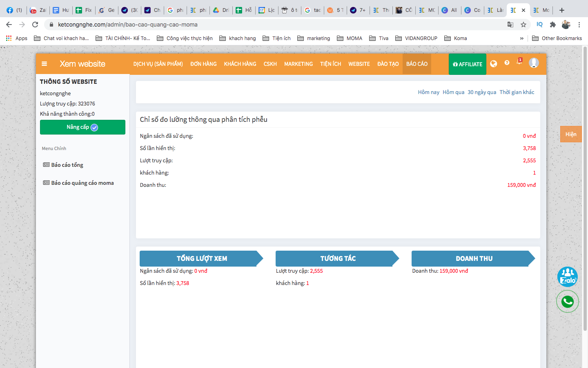Open the globe icon in header
Screen dimensions: 588x368
point(494,64)
